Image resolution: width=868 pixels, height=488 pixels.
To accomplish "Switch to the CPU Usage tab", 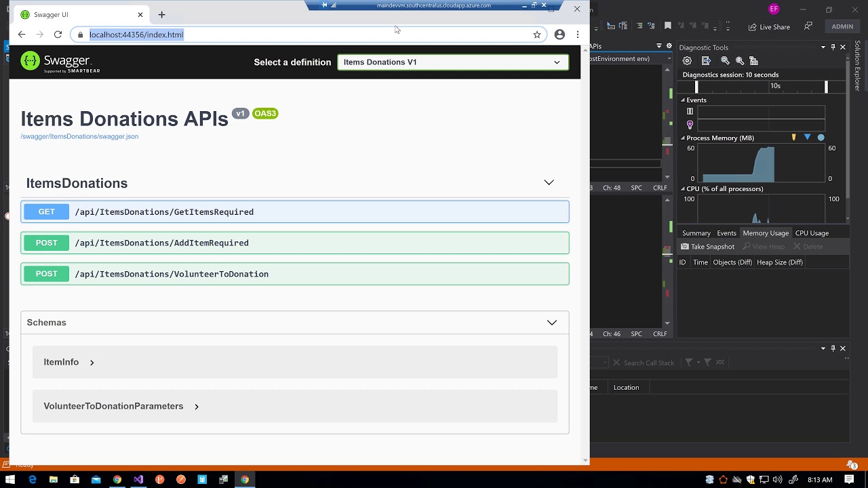I will click(x=812, y=233).
